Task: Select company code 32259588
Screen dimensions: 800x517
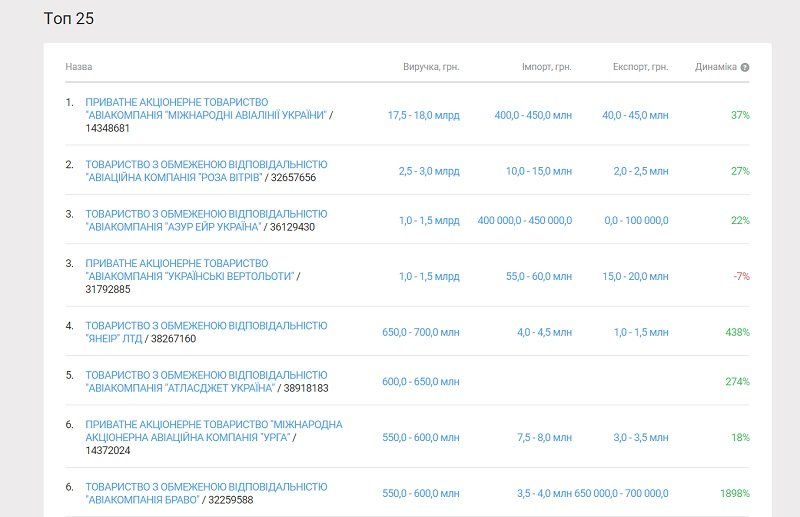Action: pyautogui.click(x=231, y=500)
